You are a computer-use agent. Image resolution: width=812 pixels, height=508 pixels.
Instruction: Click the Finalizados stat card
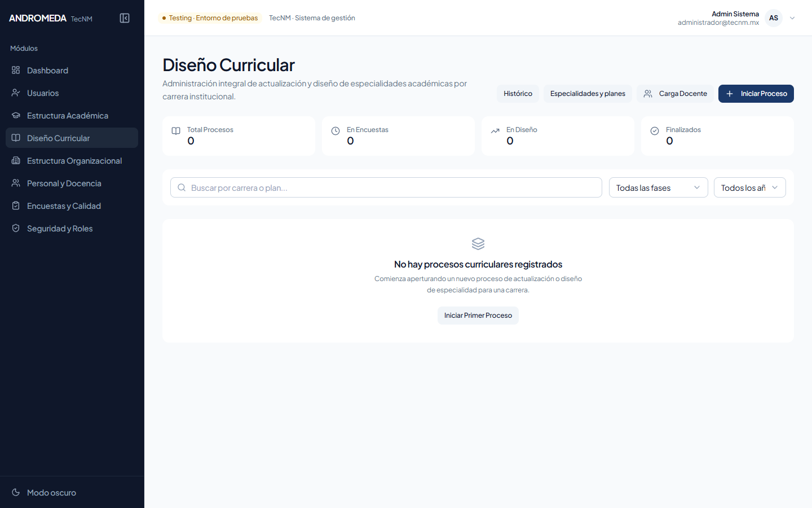point(717,136)
